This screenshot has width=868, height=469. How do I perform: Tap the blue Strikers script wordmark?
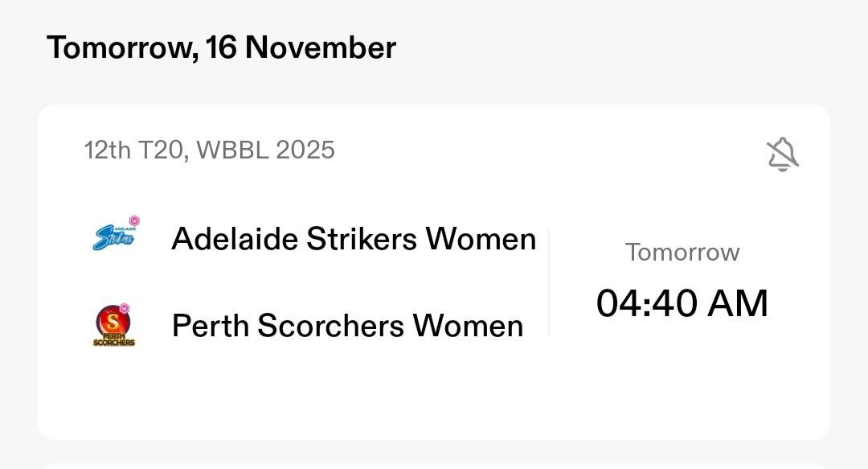tap(112, 240)
